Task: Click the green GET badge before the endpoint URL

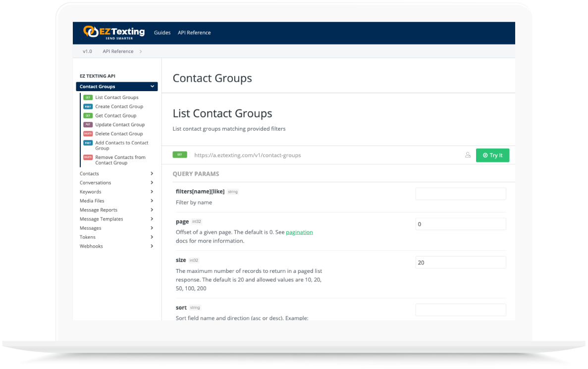Action: [180, 155]
